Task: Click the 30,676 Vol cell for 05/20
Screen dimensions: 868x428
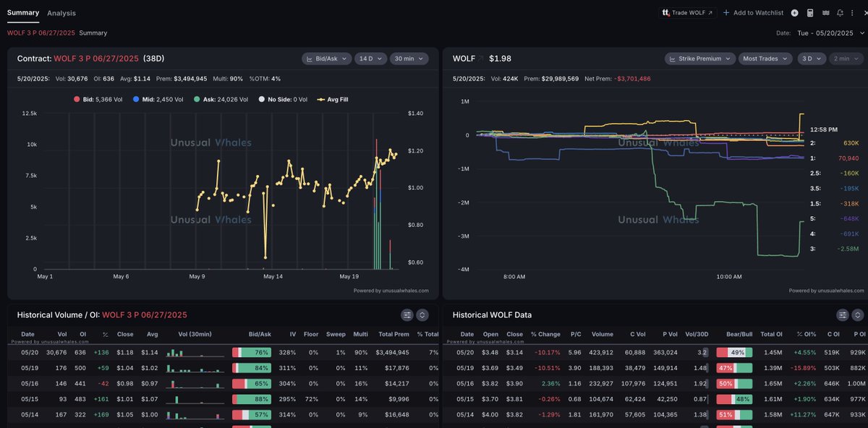Action: pyautogui.click(x=56, y=353)
